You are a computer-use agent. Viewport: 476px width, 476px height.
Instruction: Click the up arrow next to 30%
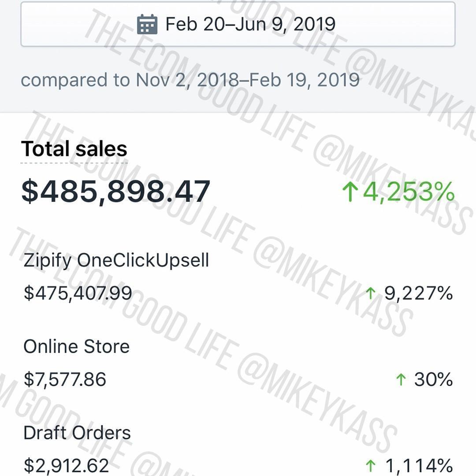pos(401,379)
